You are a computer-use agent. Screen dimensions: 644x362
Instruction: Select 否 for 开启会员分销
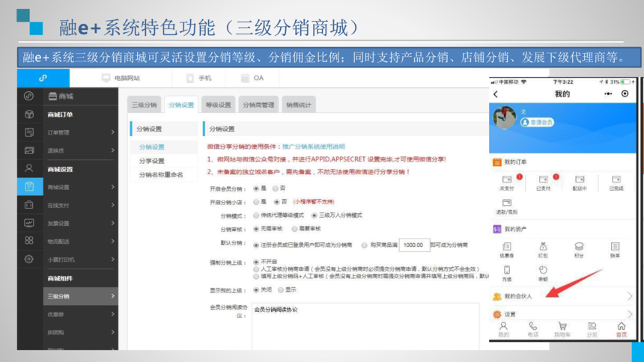click(276, 188)
